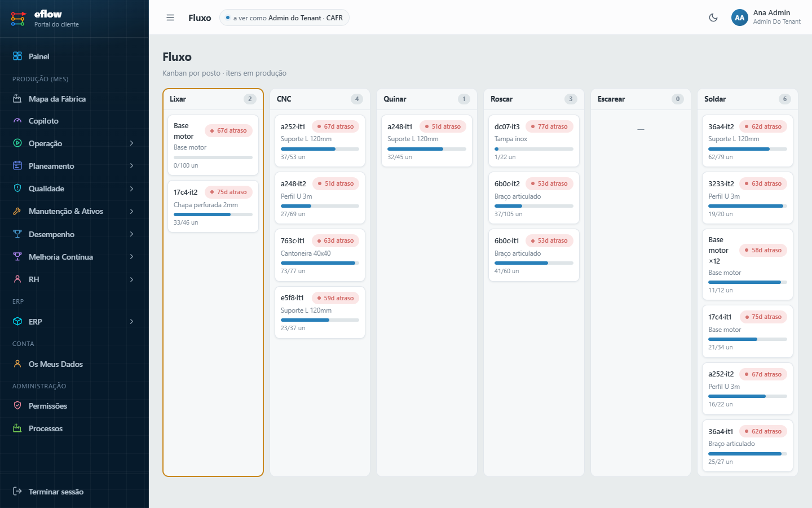Open the Copiloto menu item
The image size is (812, 508).
74,121
